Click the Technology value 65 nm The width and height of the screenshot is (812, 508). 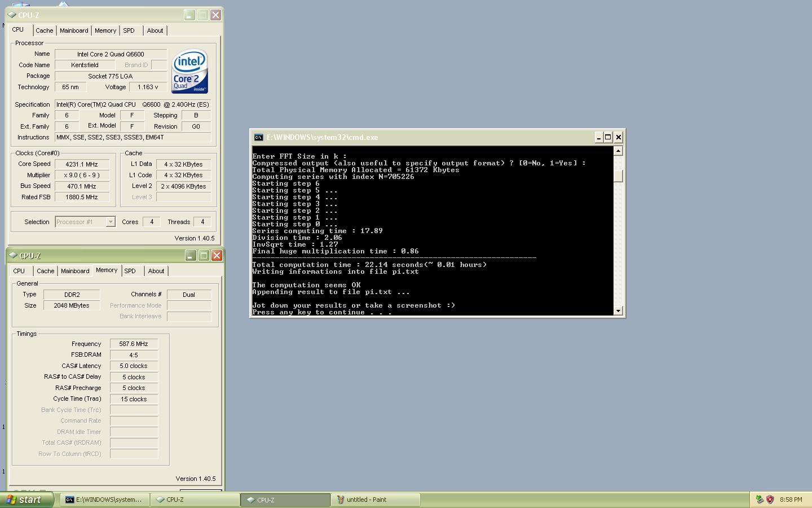click(70, 87)
